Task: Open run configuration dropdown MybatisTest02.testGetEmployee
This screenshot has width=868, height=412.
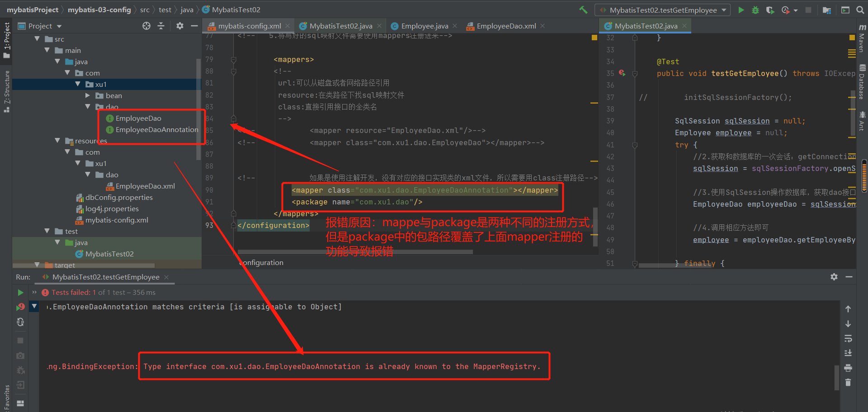Action: click(663, 10)
